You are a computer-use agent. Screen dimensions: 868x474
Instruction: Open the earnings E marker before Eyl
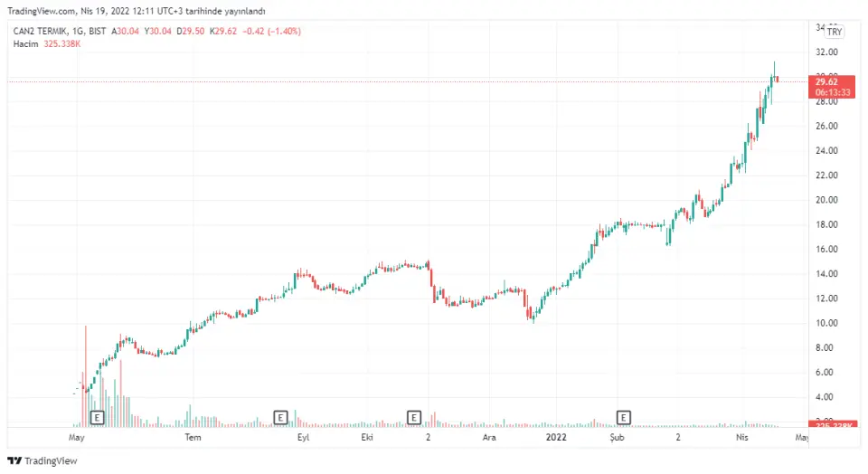coord(280,417)
